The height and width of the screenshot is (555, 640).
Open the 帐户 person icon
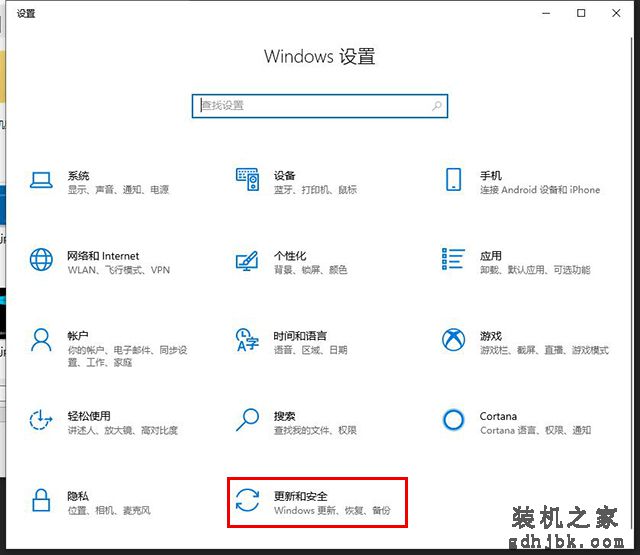(41, 340)
